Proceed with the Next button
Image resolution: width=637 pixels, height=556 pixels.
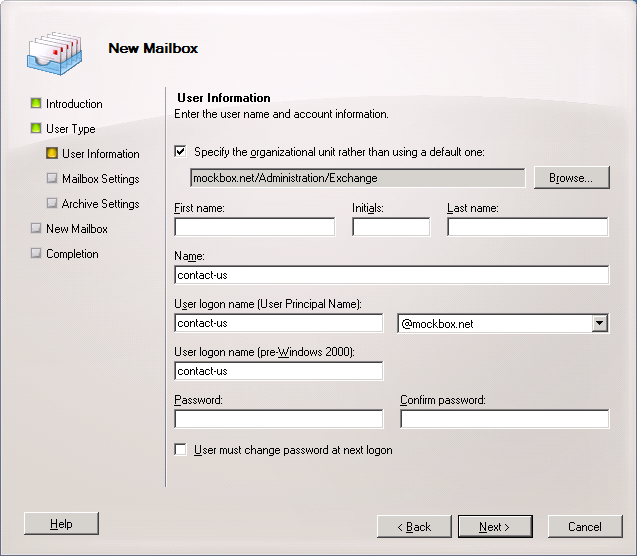click(495, 527)
